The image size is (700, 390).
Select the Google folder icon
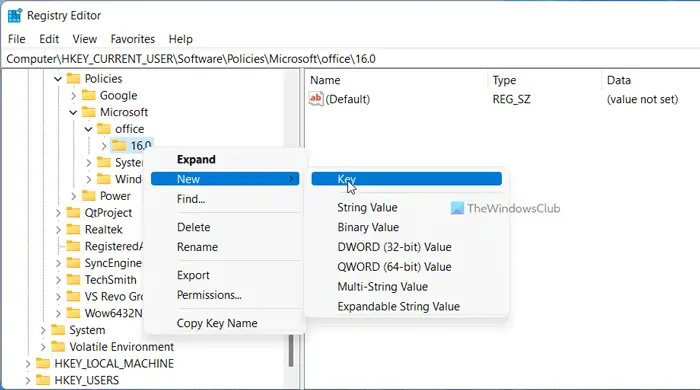(x=89, y=95)
